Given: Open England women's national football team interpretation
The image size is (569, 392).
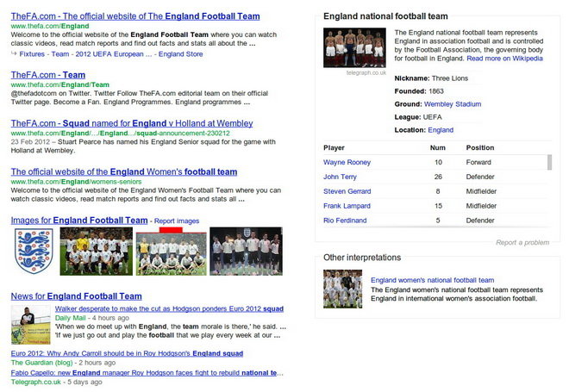Looking at the screenshot, I should click(432, 280).
